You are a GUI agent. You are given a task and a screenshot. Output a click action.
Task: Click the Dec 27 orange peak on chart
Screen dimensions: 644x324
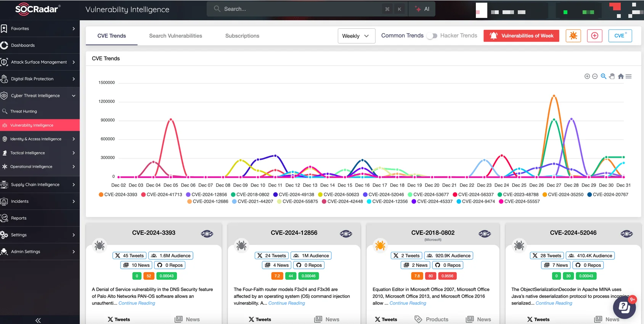[554, 96]
